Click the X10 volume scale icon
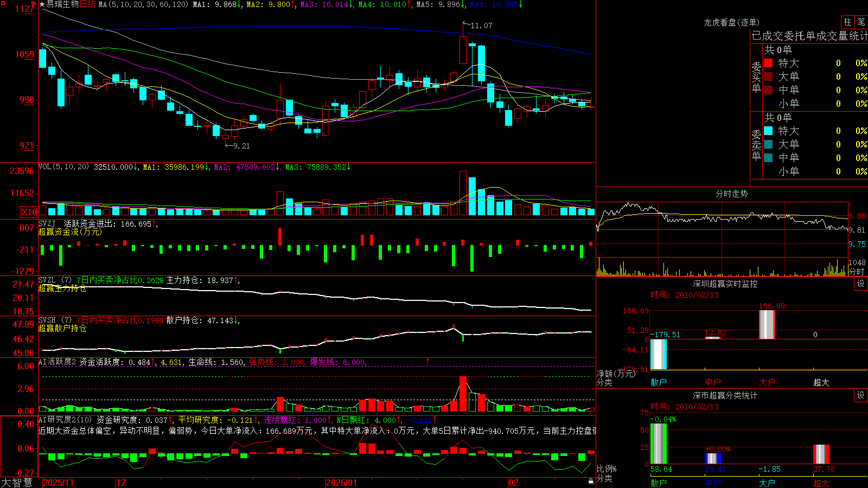The image size is (868, 488). [29, 212]
